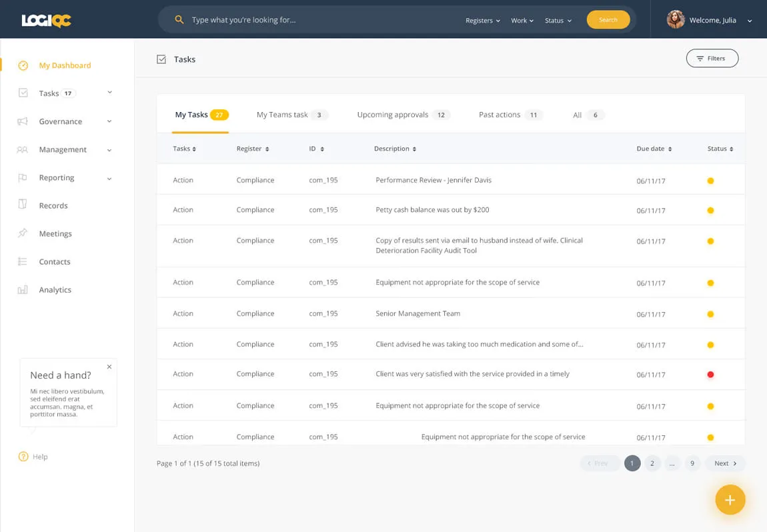This screenshot has width=767, height=532.
Task: Click the red status dot for the satisfied-client task
Action: click(x=710, y=375)
